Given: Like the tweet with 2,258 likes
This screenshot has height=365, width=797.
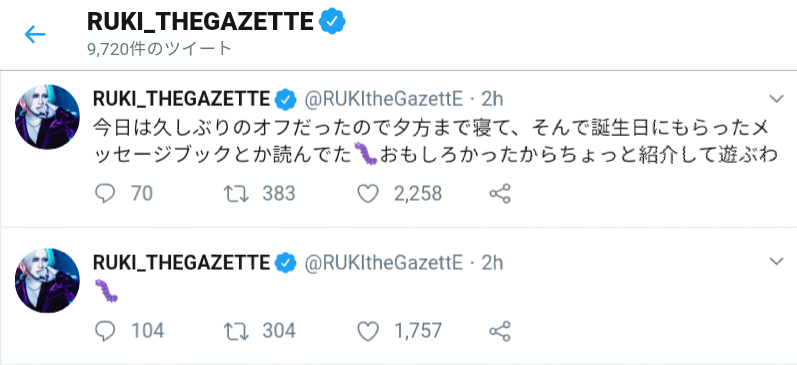Looking at the screenshot, I should 368,194.
